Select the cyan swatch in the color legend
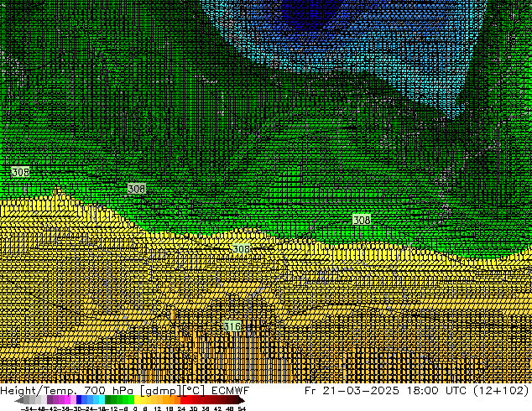Viewport: 532px width, 411px height. pyautogui.click(x=102, y=400)
